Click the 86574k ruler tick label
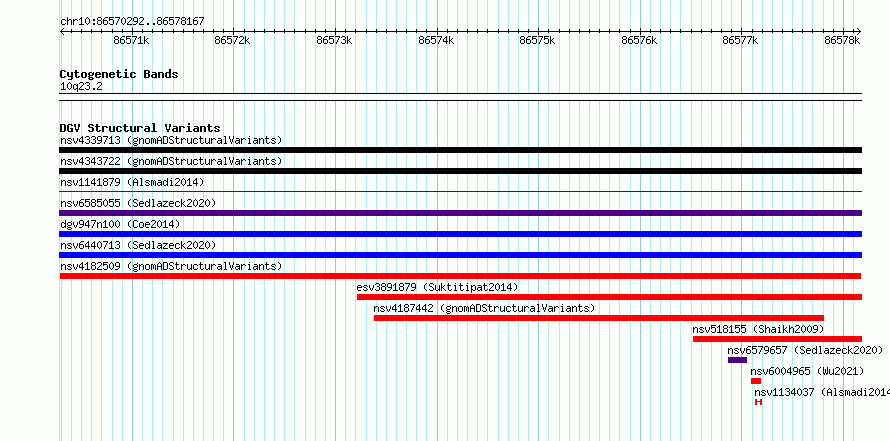Screen dimensions: 890x441 click(x=436, y=40)
